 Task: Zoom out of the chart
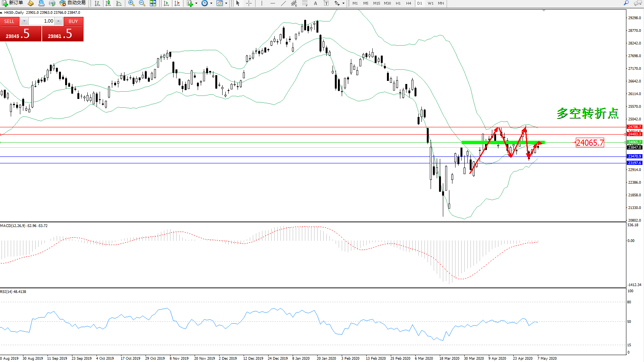pos(142,3)
